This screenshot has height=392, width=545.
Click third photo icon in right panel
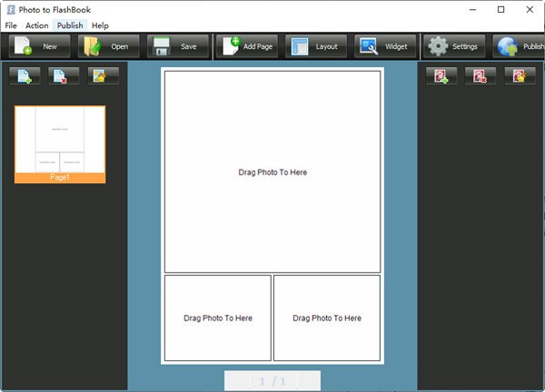[520, 76]
